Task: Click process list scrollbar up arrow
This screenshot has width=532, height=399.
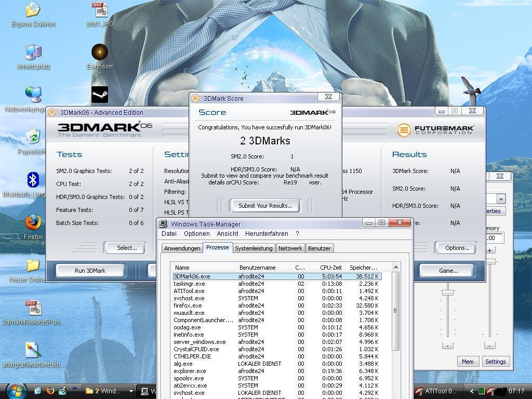Action: (395, 268)
